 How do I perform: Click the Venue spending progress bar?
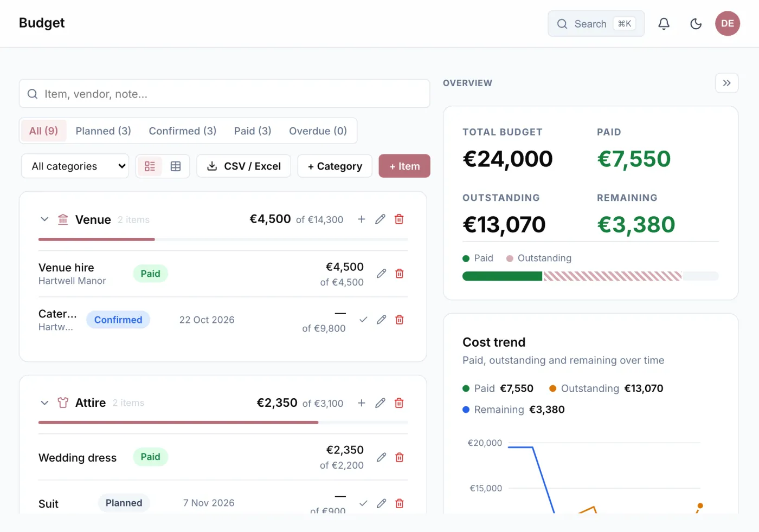[x=223, y=239]
